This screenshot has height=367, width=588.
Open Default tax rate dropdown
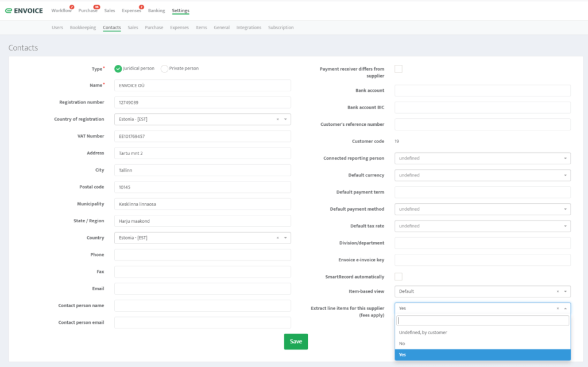point(482,226)
